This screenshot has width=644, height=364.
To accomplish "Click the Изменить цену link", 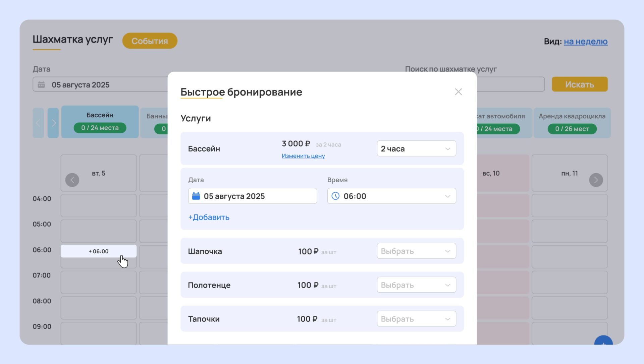I will [303, 156].
